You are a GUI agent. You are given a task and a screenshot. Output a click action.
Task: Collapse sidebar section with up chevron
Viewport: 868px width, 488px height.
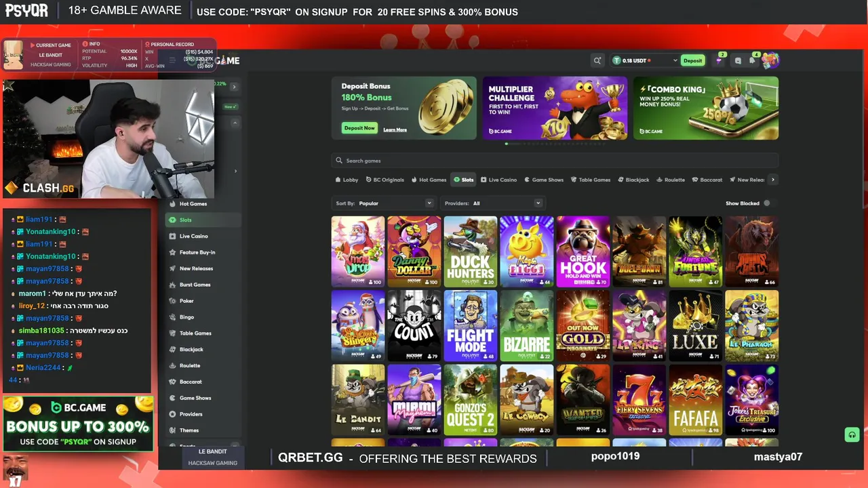235,123
